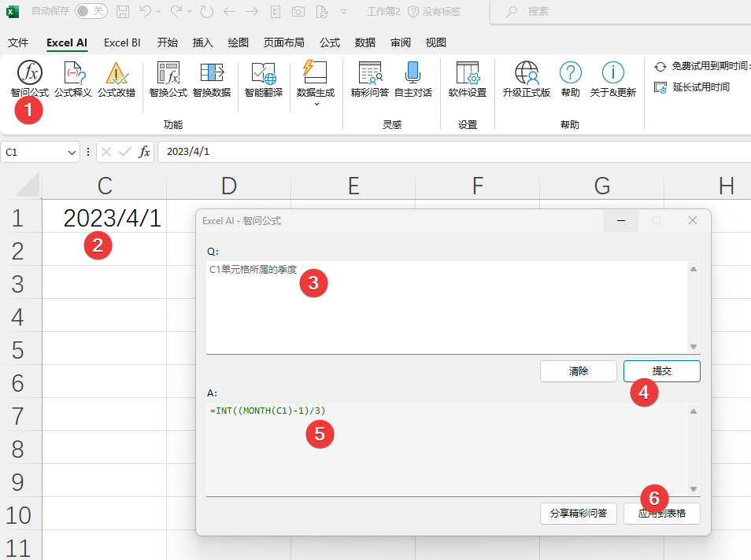This screenshot has width=751, height=560.
Task: Start 自主对话 free conversation
Action: [x=412, y=79]
